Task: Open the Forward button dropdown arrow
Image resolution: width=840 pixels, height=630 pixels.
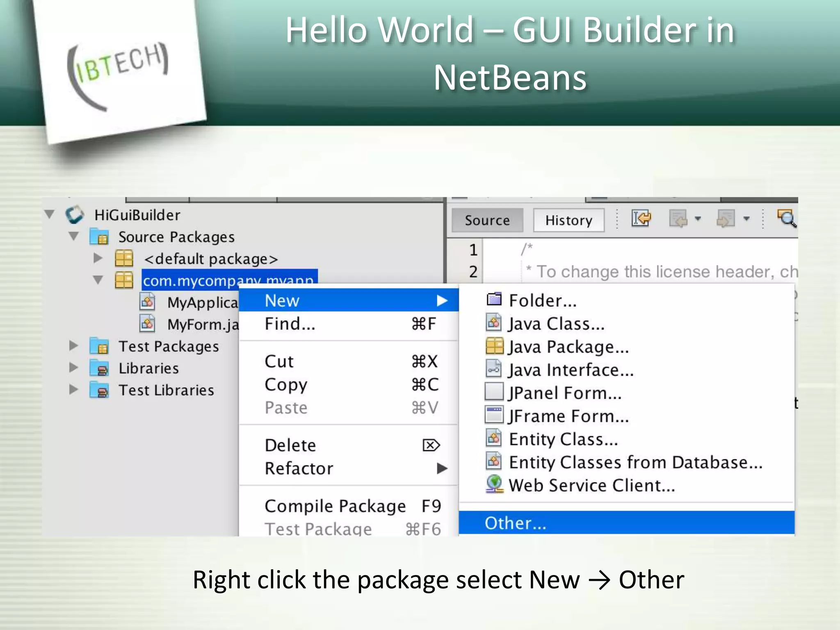Action: point(746,219)
